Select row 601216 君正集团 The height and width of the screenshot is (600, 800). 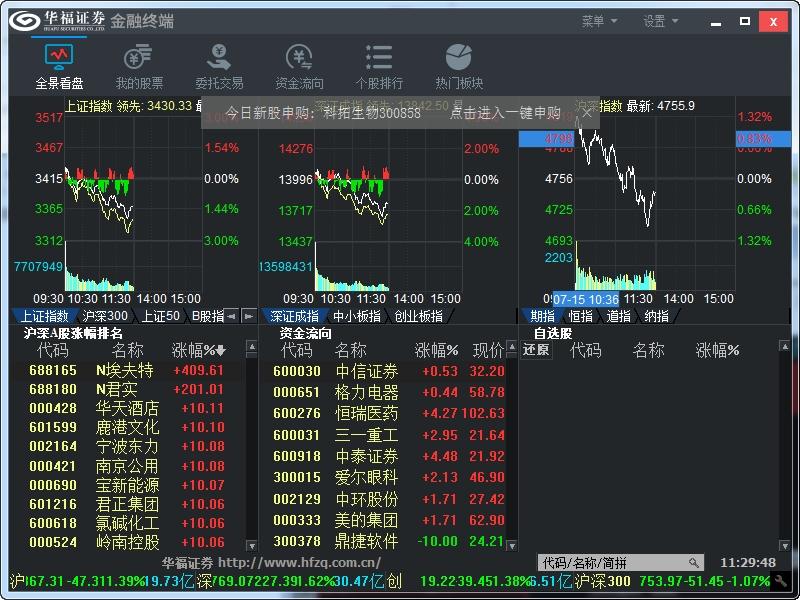tap(129, 504)
